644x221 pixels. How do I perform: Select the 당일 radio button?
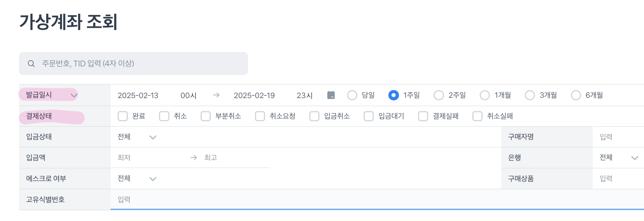tap(352, 95)
